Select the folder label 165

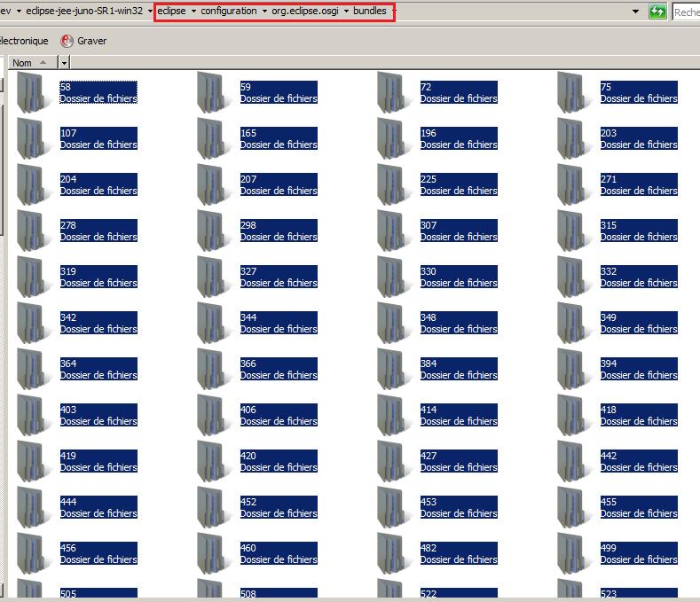pyautogui.click(x=248, y=133)
